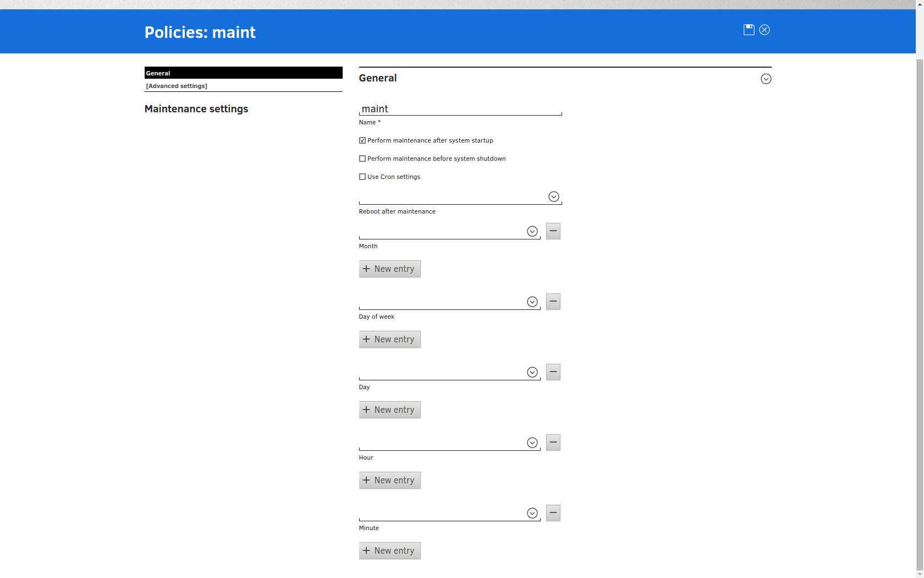This screenshot has height=578, width=924.
Task: Click minus button beside Minute field
Action: (553, 513)
